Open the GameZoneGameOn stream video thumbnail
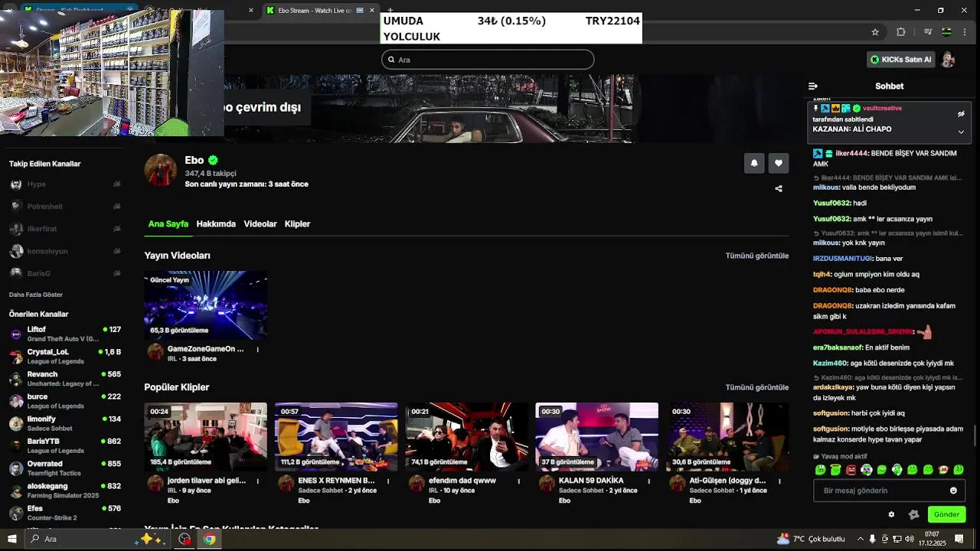The height and width of the screenshot is (551, 980). tap(205, 305)
